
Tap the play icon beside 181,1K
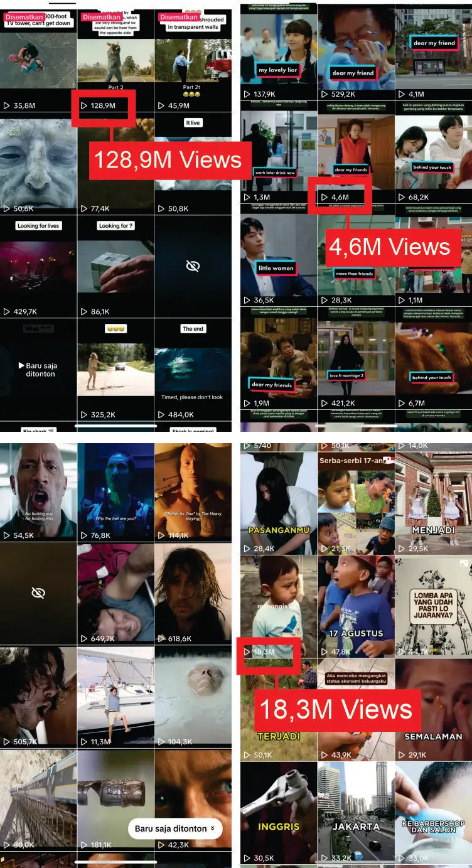[x=84, y=845]
